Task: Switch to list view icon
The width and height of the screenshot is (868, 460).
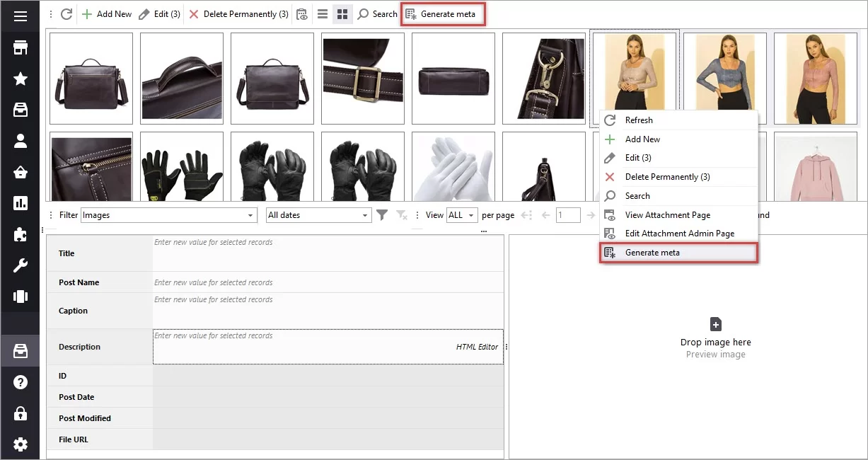Action: [x=323, y=13]
